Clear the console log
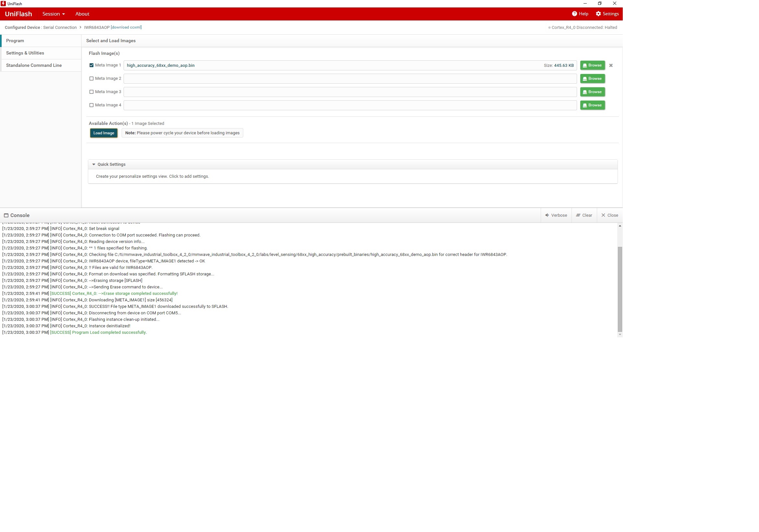 584,215
